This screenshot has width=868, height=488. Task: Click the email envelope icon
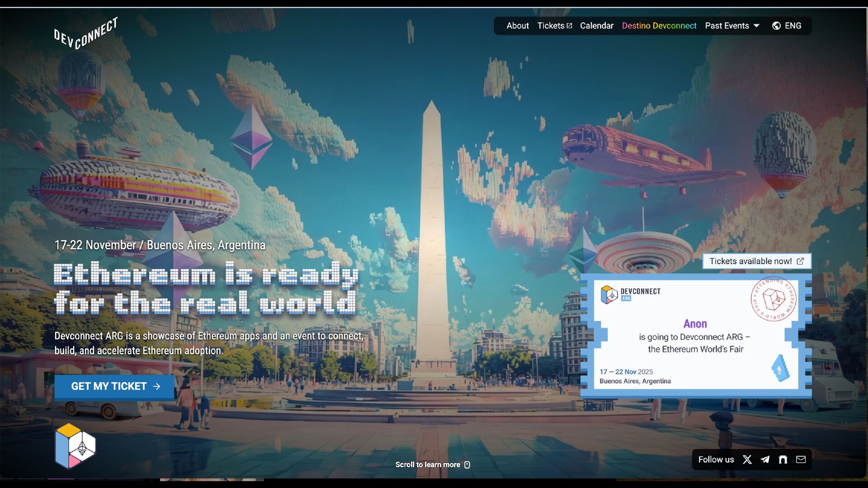801,460
